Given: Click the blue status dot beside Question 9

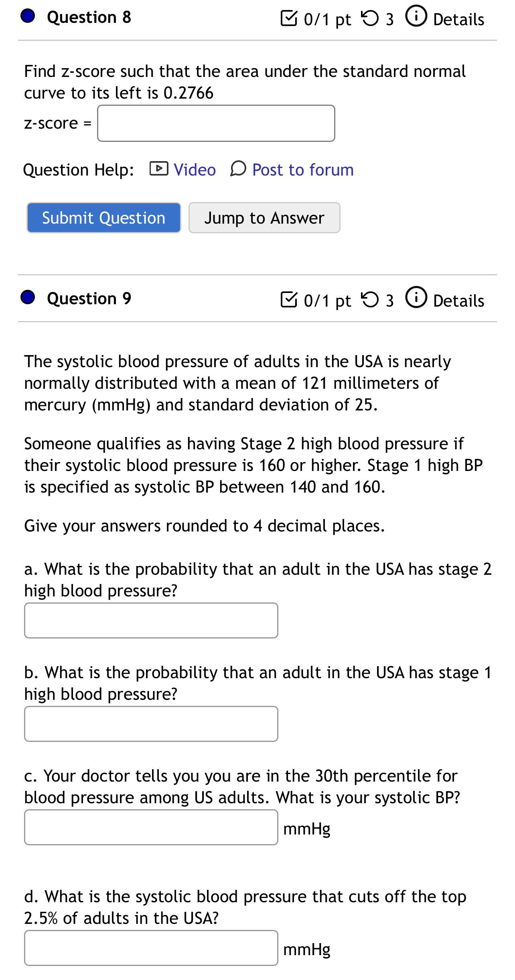Looking at the screenshot, I should tap(27, 297).
